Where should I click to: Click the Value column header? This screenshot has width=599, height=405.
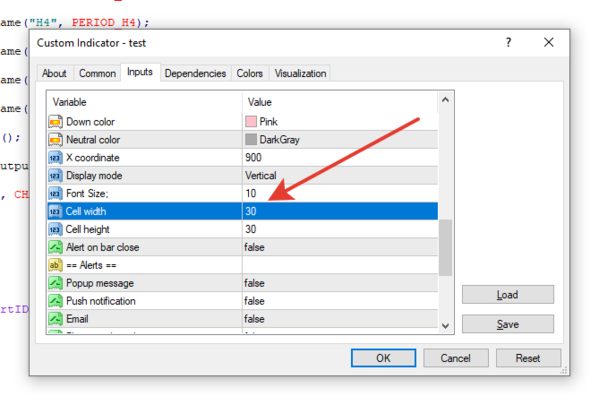[x=340, y=102]
